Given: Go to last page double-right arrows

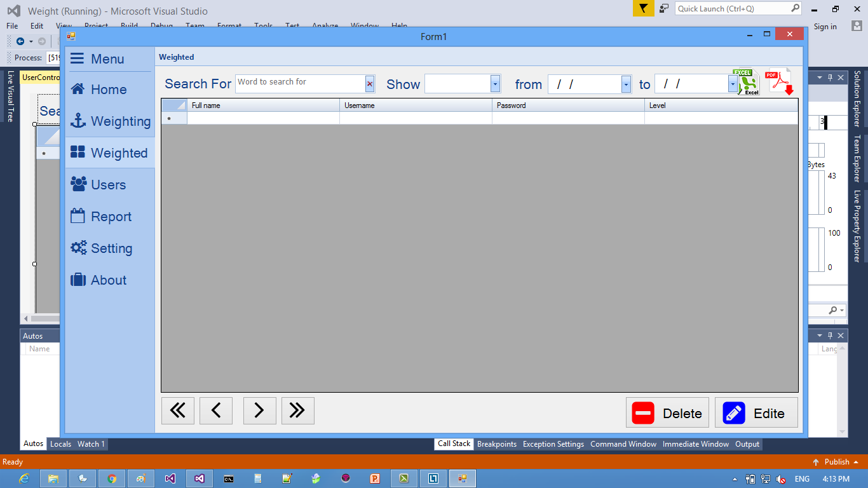Looking at the screenshot, I should [297, 411].
